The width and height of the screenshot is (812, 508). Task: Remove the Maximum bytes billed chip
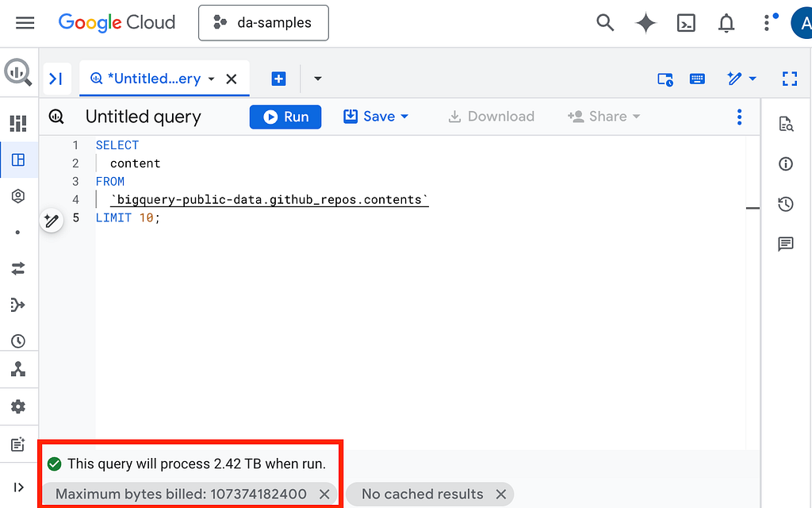click(324, 494)
